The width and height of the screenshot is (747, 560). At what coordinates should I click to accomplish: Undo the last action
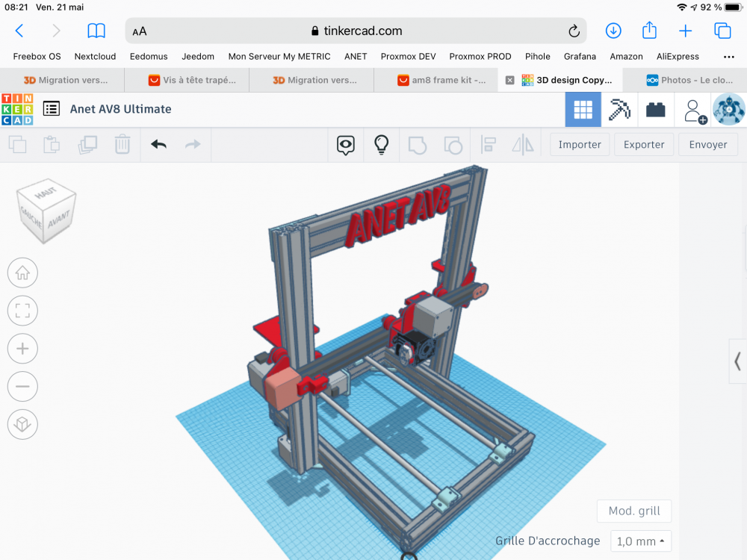[158, 144]
